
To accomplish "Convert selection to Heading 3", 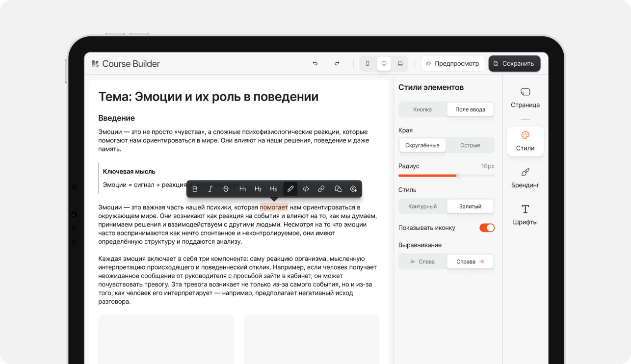I will (x=273, y=189).
